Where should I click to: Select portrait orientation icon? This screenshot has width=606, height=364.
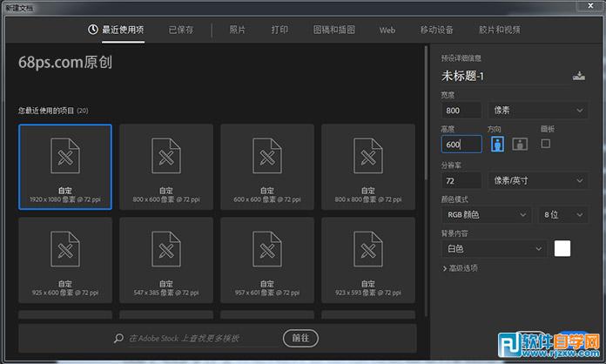(x=497, y=145)
